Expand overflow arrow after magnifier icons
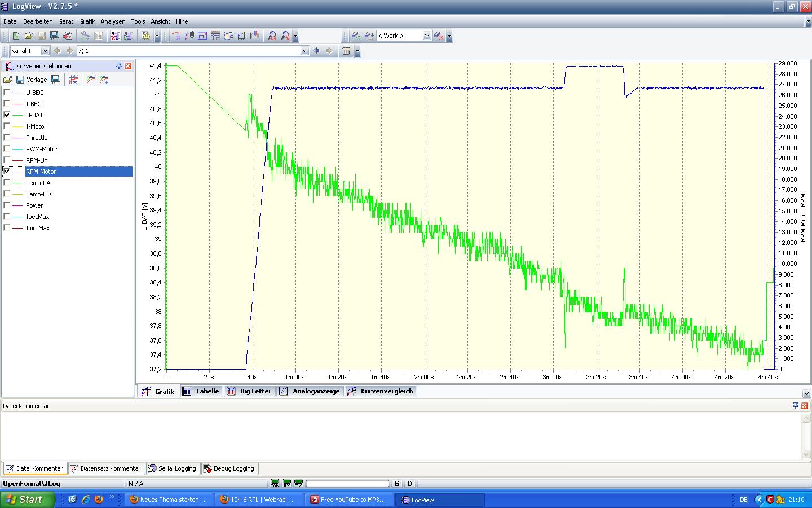 [x=295, y=36]
